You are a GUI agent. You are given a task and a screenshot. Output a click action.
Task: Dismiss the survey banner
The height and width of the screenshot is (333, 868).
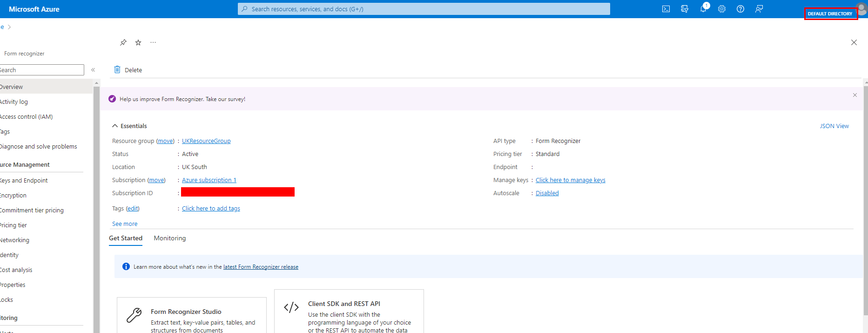point(855,95)
